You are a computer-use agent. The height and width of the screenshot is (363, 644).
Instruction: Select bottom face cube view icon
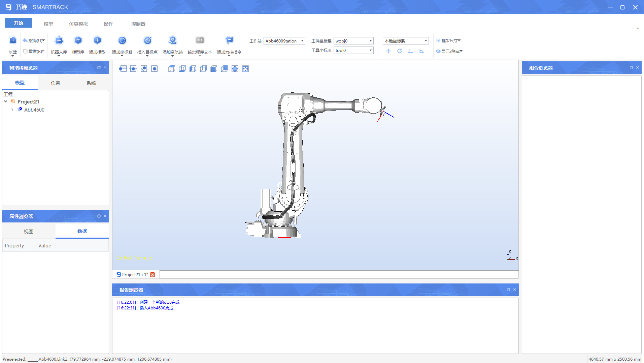click(x=182, y=69)
